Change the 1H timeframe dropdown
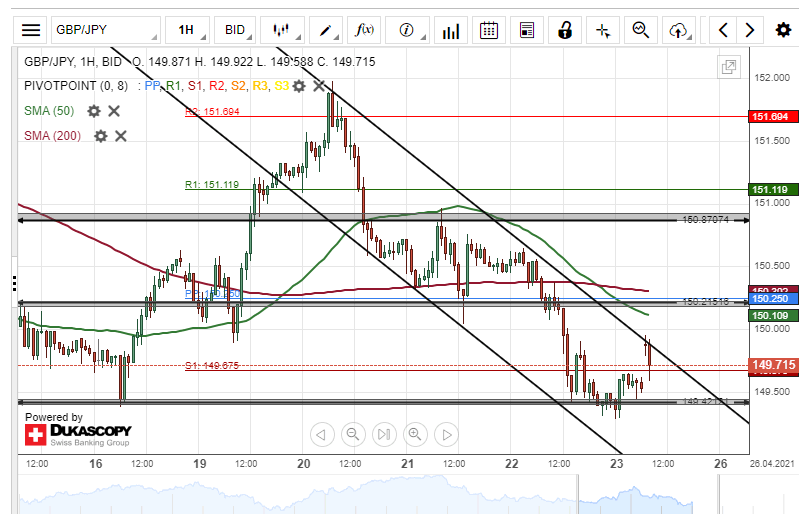This screenshot has width=808, height=525. click(188, 30)
